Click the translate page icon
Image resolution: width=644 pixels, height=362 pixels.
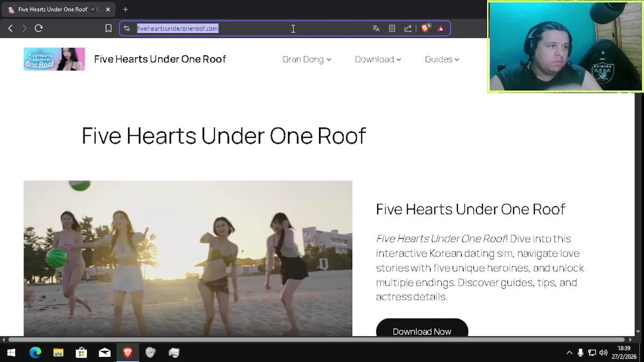coord(376,29)
